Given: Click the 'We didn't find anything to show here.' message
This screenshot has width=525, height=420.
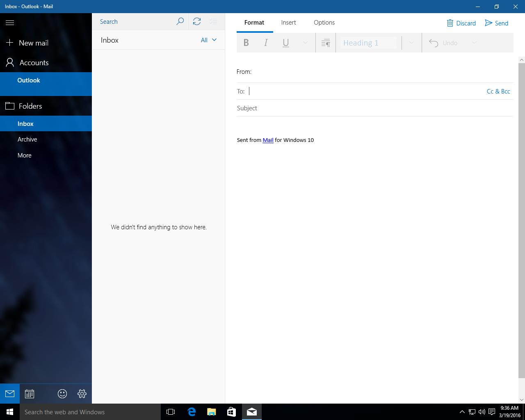Looking at the screenshot, I should [x=159, y=227].
